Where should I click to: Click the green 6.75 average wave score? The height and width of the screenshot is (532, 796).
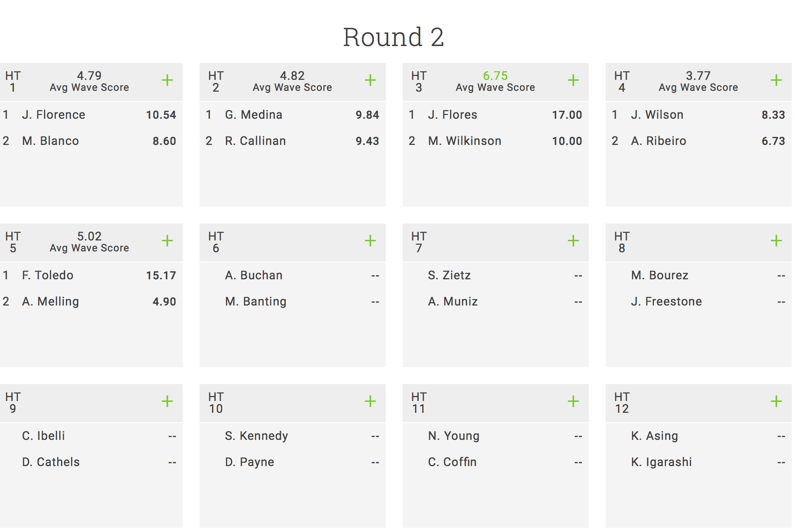(x=495, y=76)
